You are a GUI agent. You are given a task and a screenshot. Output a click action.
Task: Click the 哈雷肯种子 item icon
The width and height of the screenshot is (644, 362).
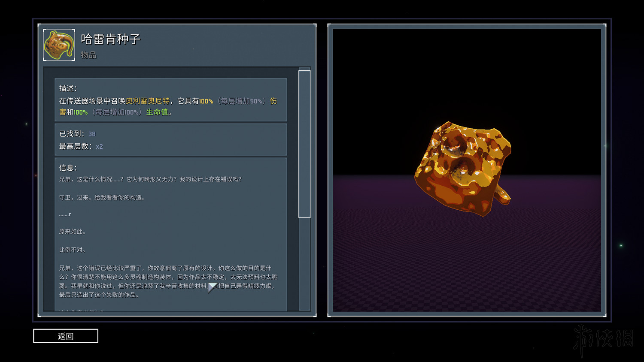click(x=59, y=45)
